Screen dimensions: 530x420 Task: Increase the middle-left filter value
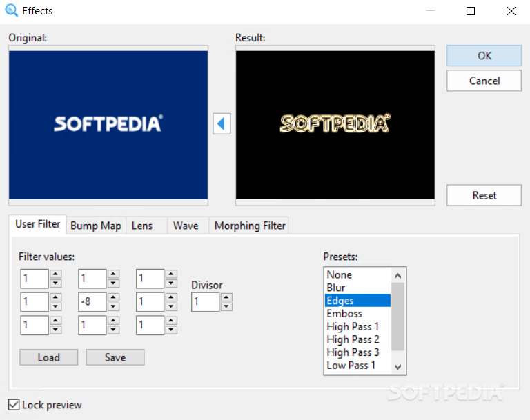[x=55, y=297]
